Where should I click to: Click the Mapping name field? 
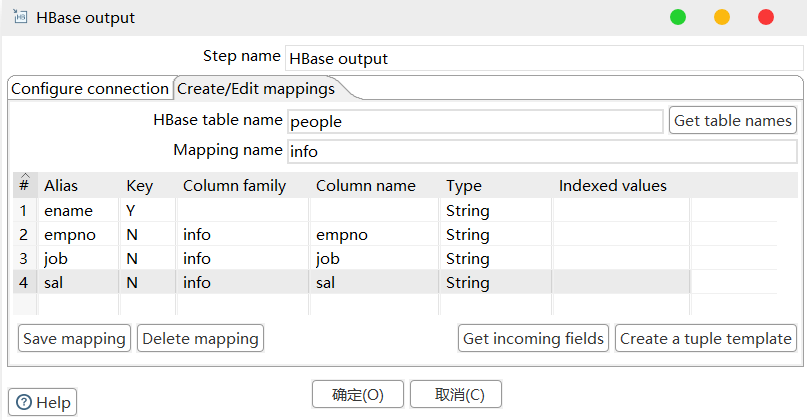(541, 151)
